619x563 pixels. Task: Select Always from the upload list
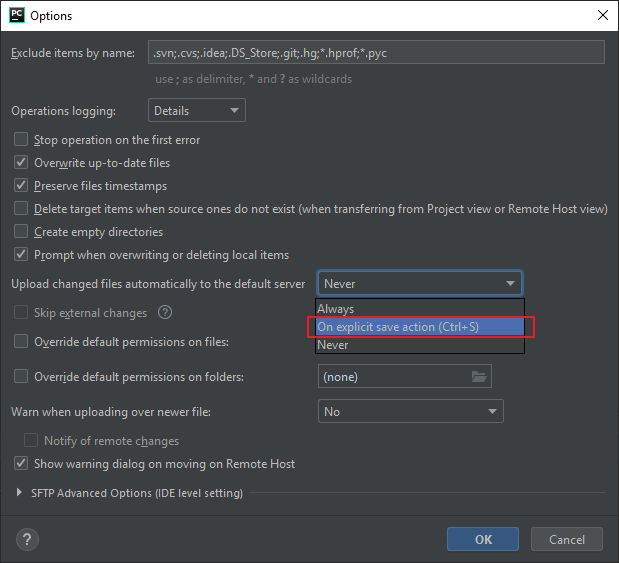click(420, 309)
